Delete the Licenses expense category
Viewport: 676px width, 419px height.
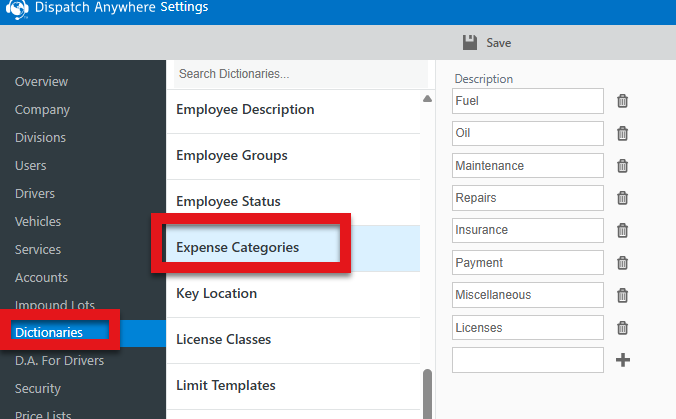622,328
